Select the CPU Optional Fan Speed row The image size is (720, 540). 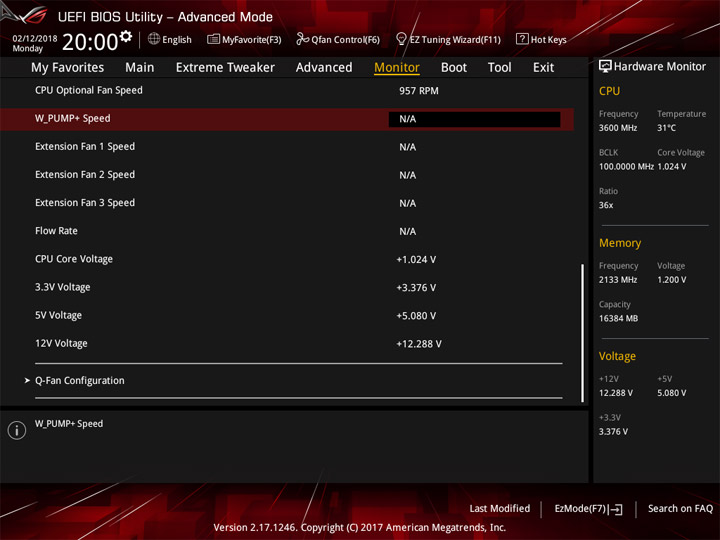click(287, 90)
